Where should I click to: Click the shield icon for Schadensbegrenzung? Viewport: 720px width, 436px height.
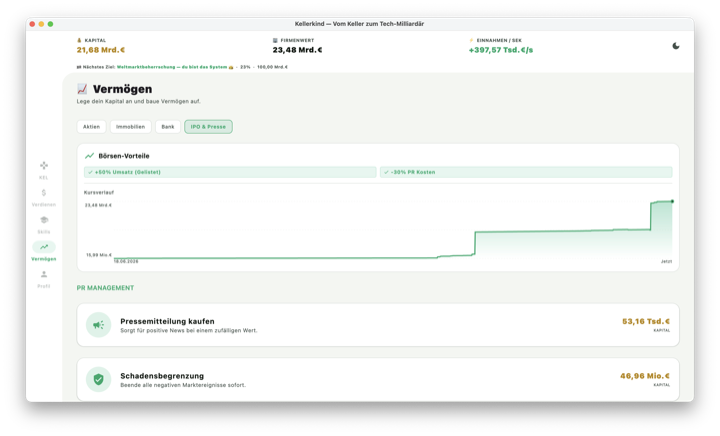coord(98,379)
